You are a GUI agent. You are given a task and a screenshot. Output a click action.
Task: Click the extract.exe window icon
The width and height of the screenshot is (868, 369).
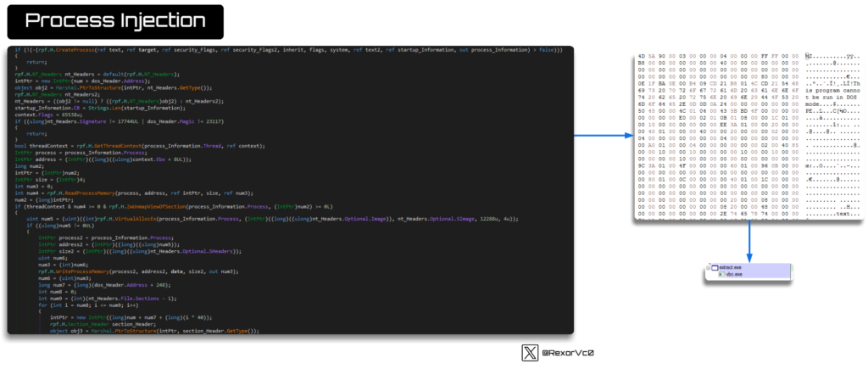click(715, 267)
